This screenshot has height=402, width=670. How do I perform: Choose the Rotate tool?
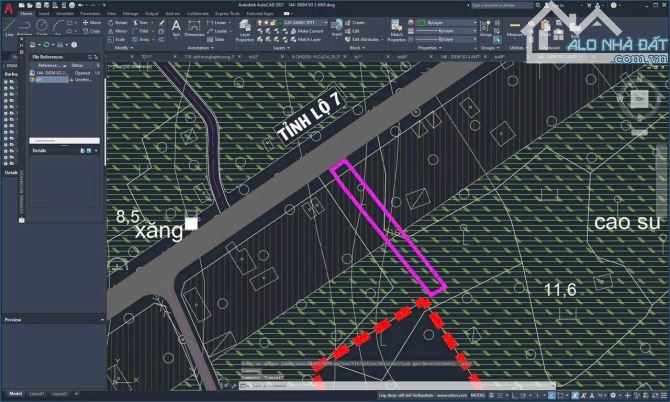pos(125,21)
